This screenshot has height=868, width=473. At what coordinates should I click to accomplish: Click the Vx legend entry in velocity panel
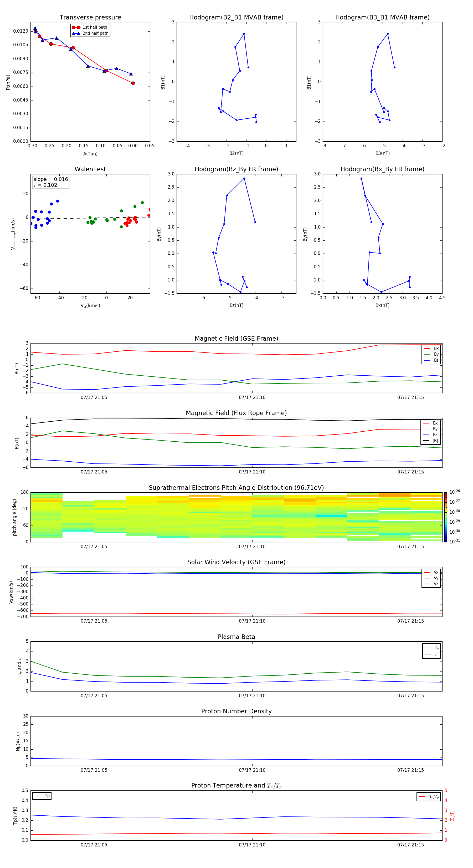tap(431, 572)
